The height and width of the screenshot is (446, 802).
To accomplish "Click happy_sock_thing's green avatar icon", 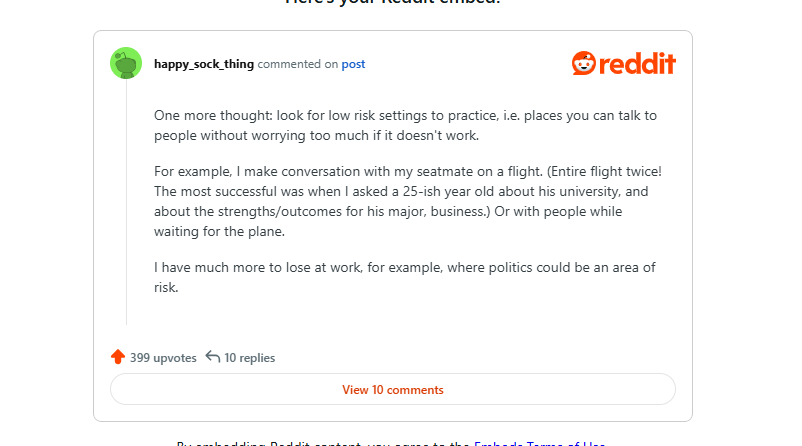I will (x=126, y=63).
